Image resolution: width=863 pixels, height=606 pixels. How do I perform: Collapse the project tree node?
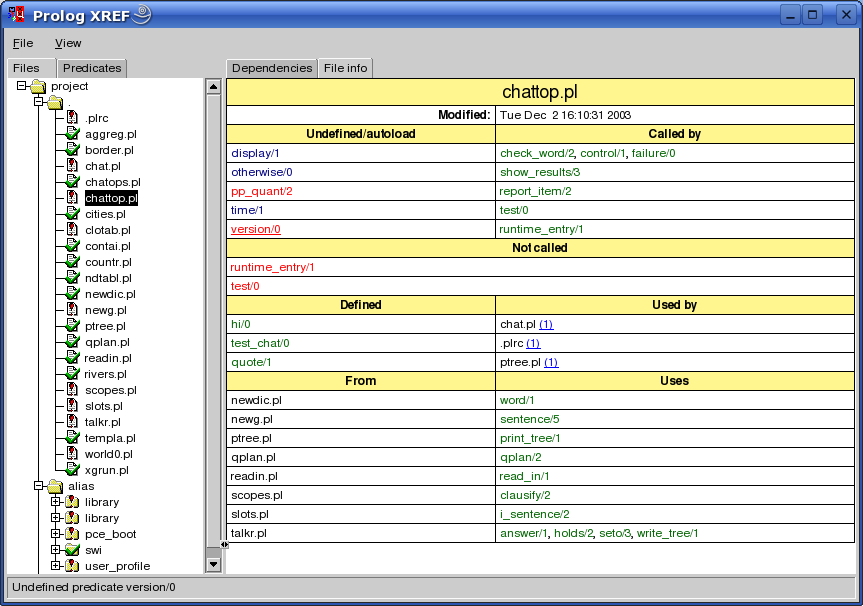(x=21, y=86)
